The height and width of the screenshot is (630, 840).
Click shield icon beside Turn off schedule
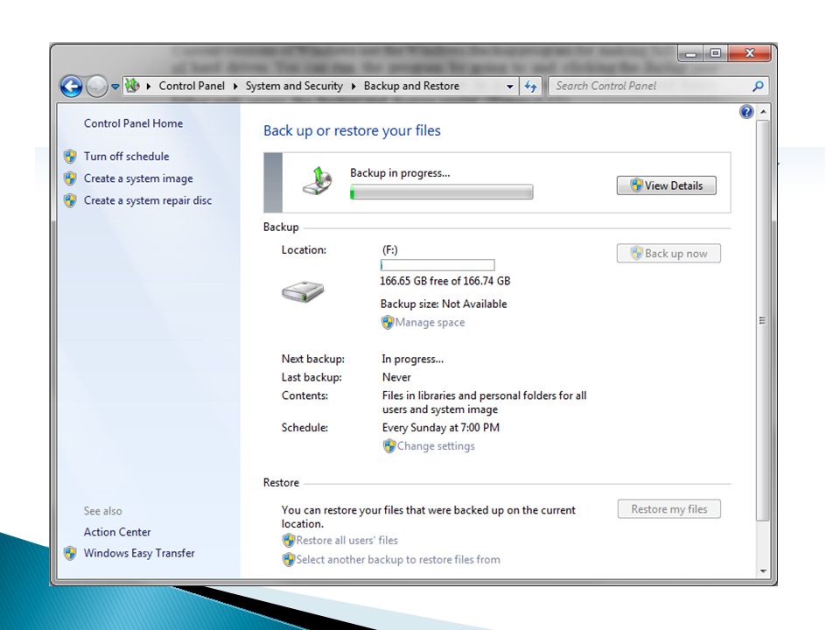[70, 157]
